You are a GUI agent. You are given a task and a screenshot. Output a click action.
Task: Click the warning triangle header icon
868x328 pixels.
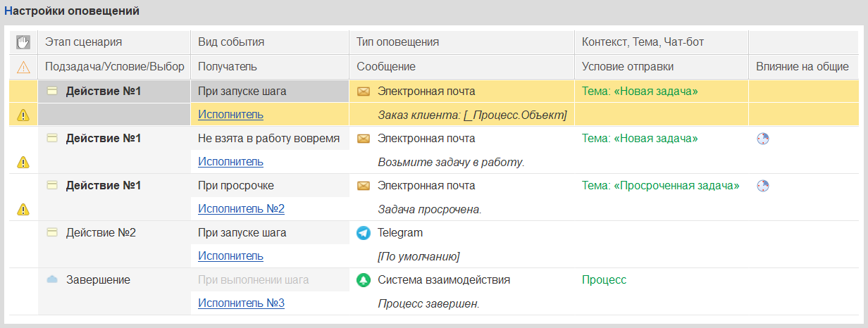click(x=23, y=67)
